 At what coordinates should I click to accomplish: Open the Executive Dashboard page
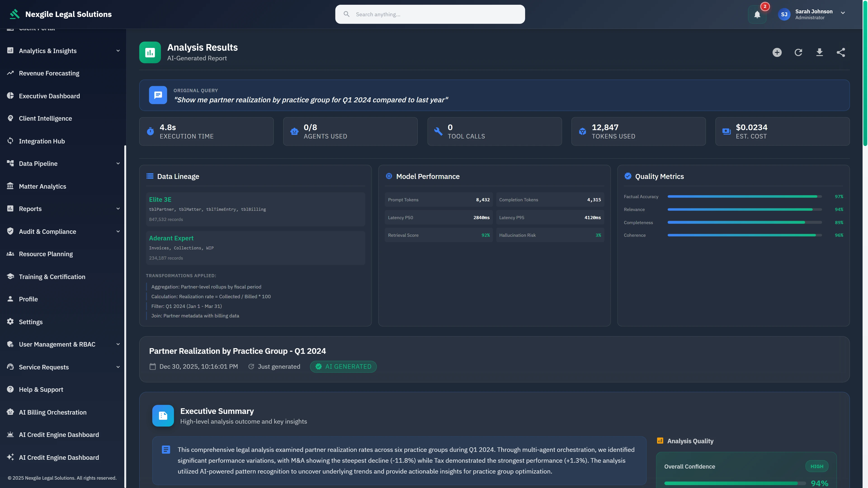click(50, 96)
